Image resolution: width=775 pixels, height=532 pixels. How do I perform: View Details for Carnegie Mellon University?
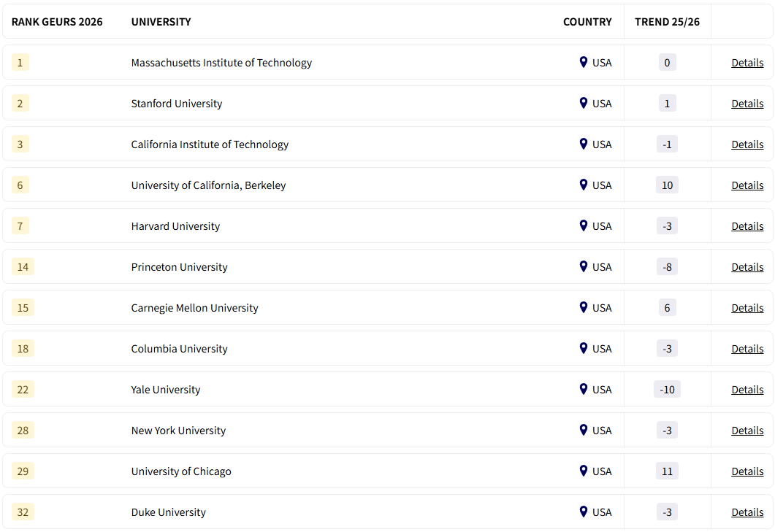747,307
